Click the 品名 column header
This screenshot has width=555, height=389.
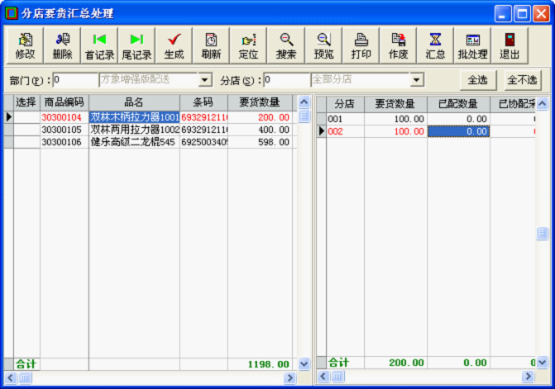tap(134, 103)
